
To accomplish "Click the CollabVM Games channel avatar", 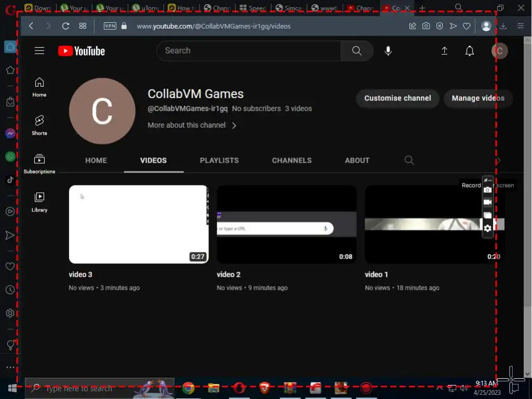I will pos(102,111).
